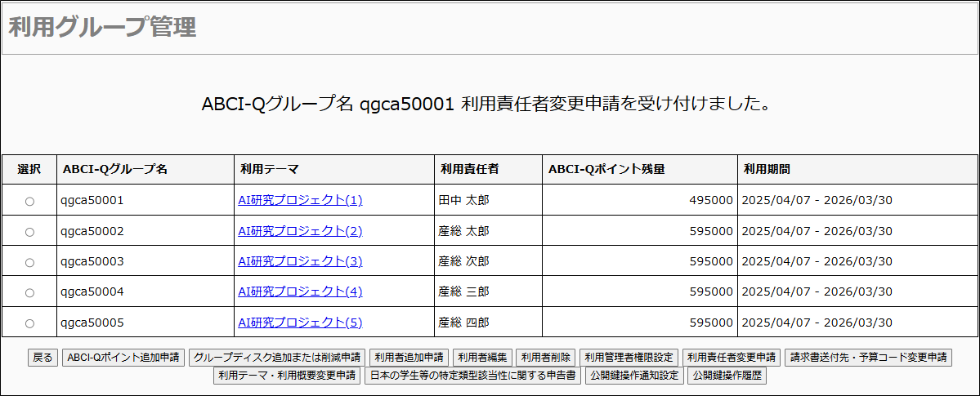Click the 戻る button
The height and width of the screenshot is (396, 980).
[x=43, y=358]
